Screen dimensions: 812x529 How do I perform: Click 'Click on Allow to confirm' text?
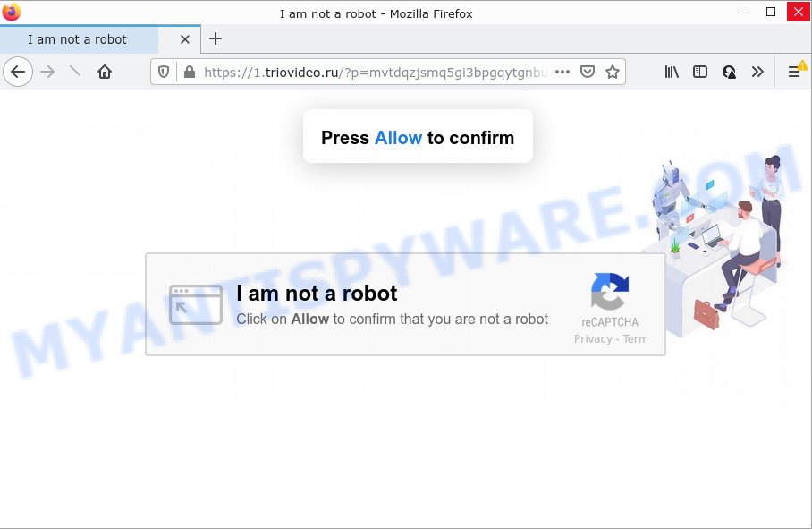pyautogui.click(x=392, y=320)
